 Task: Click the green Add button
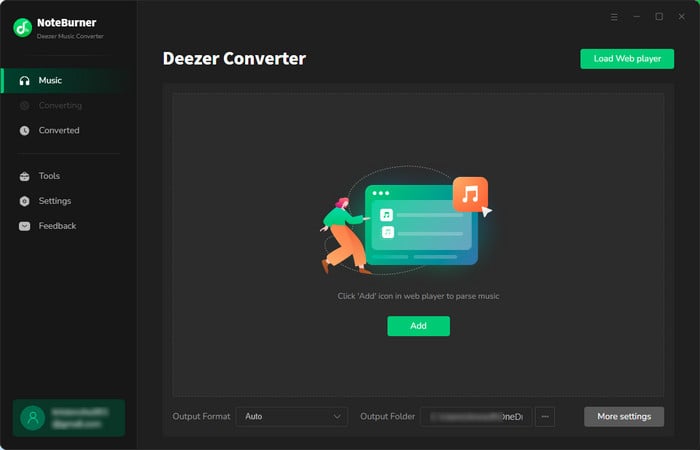point(419,326)
